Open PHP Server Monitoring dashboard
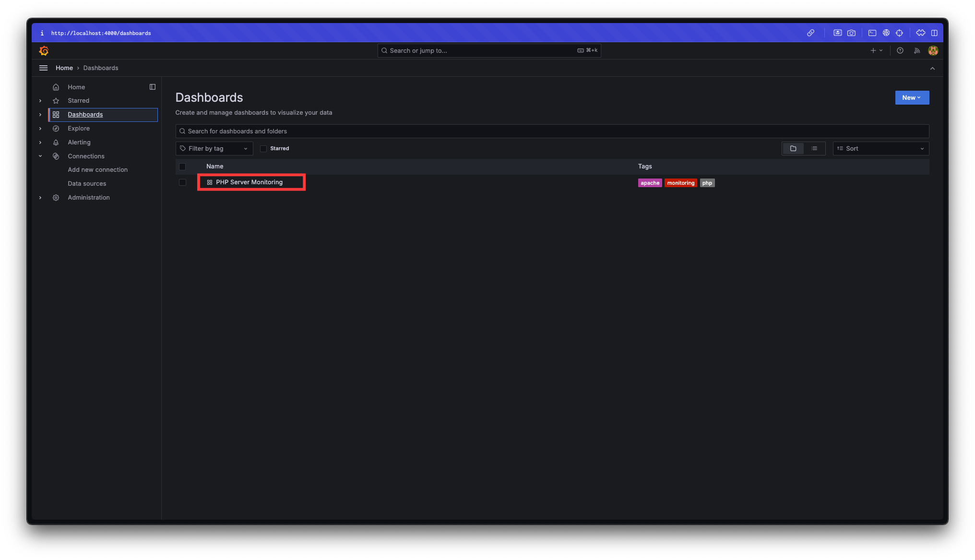 (249, 182)
